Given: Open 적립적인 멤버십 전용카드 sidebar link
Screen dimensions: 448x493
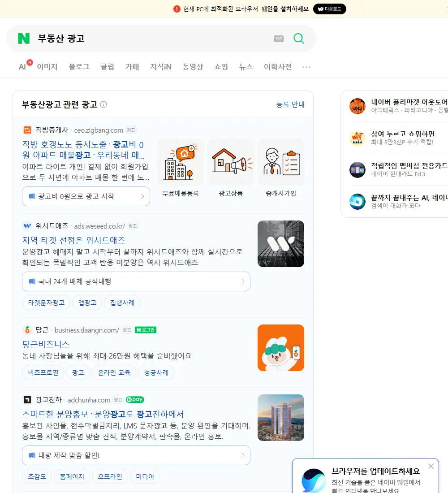Looking at the screenshot, I should click(x=409, y=166).
